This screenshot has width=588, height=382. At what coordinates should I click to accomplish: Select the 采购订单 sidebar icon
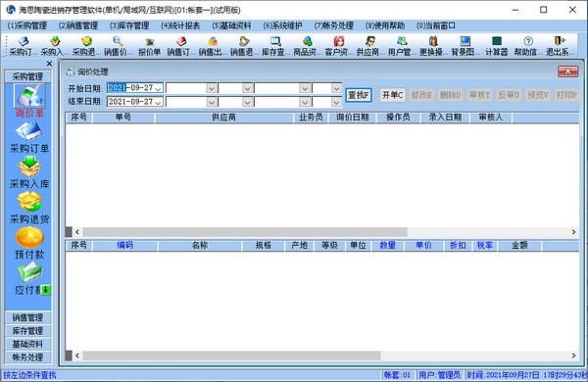click(x=29, y=131)
